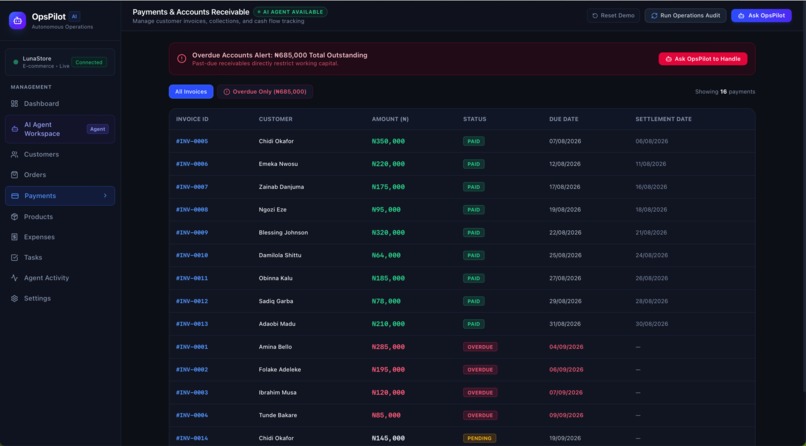Click the AI Agent Available badge
The width and height of the screenshot is (806, 446).
click(290, 12)
